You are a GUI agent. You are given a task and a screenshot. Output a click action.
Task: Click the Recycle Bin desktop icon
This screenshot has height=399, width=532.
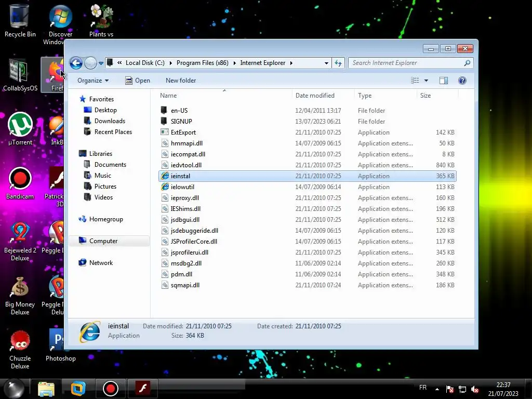point(20,21)
